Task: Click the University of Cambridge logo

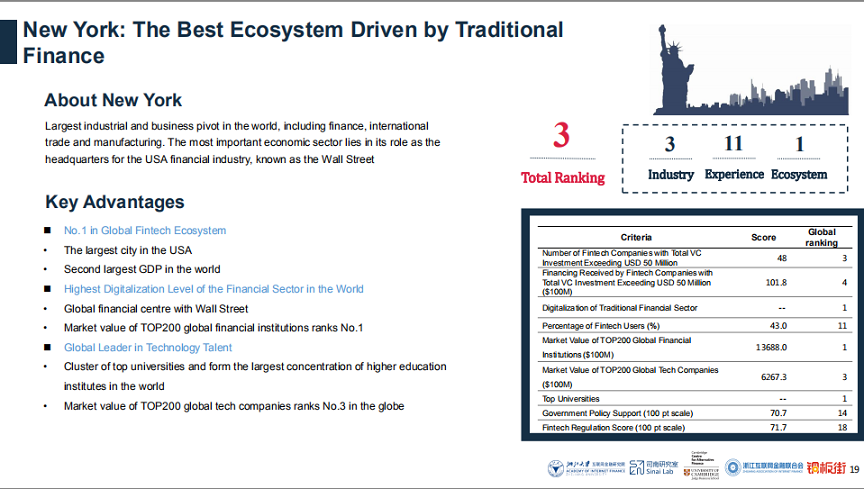Action: 701,466
